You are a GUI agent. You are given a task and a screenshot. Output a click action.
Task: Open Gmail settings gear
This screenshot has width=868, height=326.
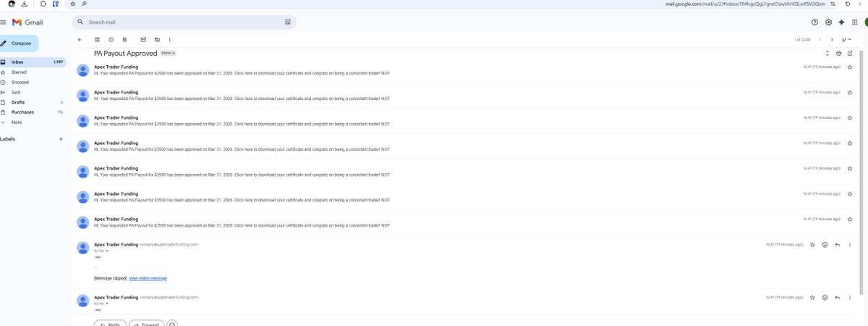[x=829, y=22]
